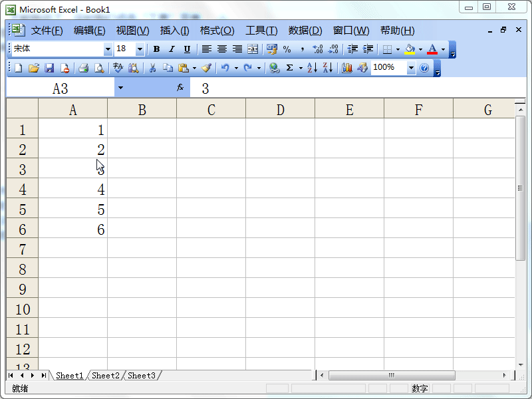Click Merge and Center icon
This screenshot has height=399, width=532.
click(253, 49)
